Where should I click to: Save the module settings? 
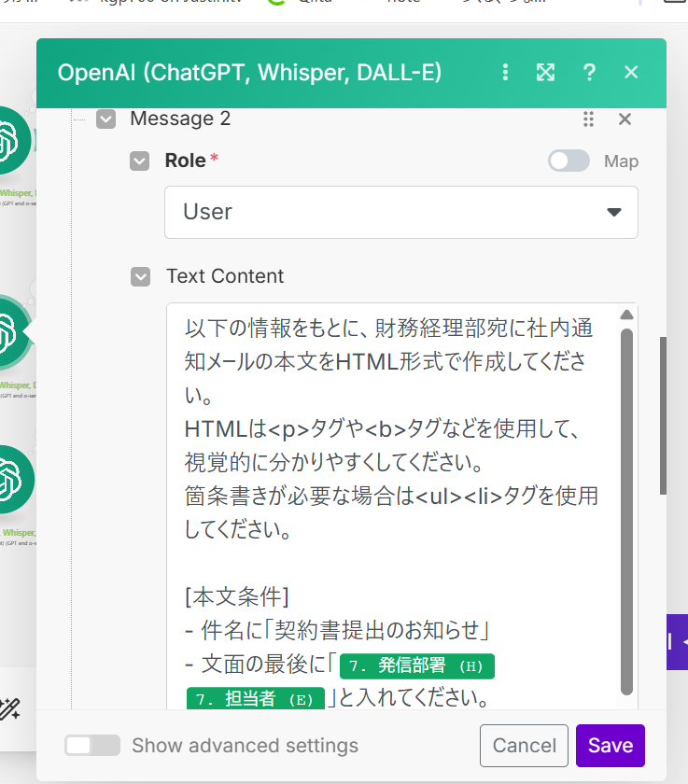pyautogui.click(x=610, y=746)
